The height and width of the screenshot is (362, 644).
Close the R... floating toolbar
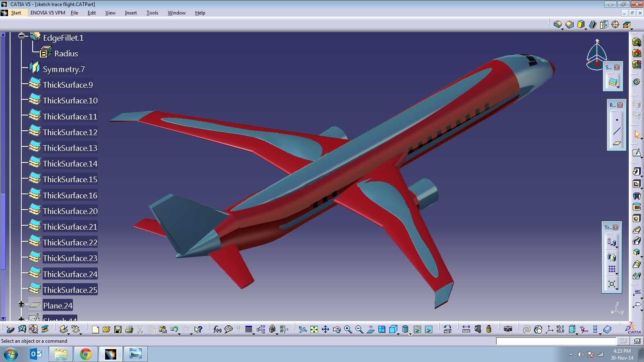coord(620,105)
